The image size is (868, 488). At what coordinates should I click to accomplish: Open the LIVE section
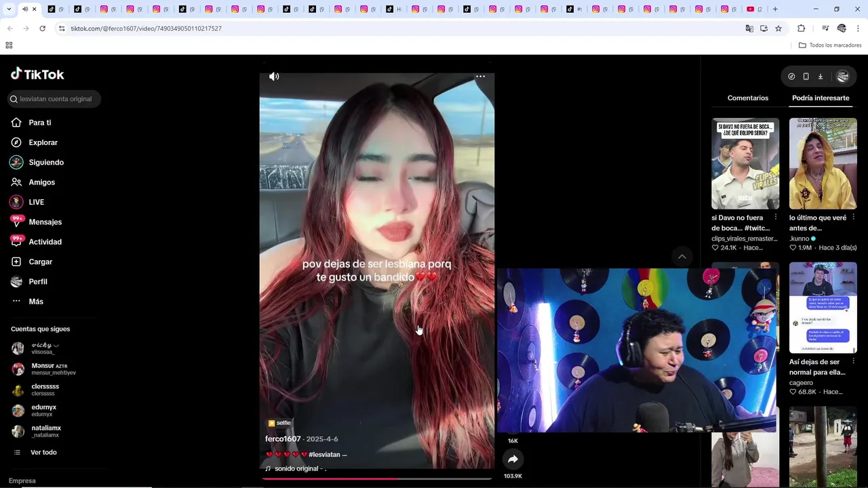(x=27, y=202)
